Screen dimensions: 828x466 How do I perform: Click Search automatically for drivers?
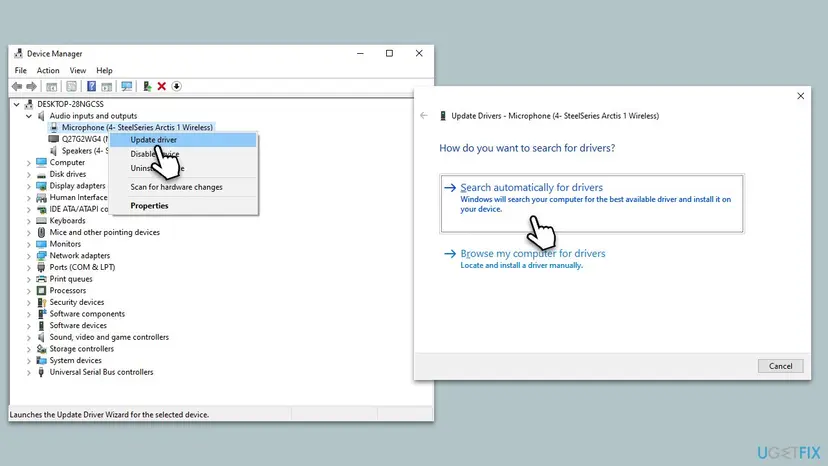click(591, 203)
